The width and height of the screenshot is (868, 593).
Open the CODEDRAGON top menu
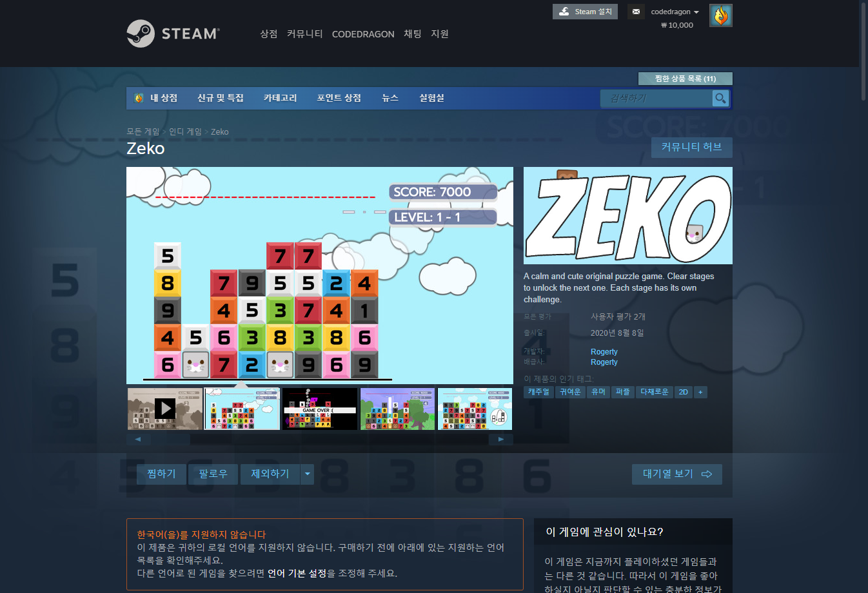point(363,34)
